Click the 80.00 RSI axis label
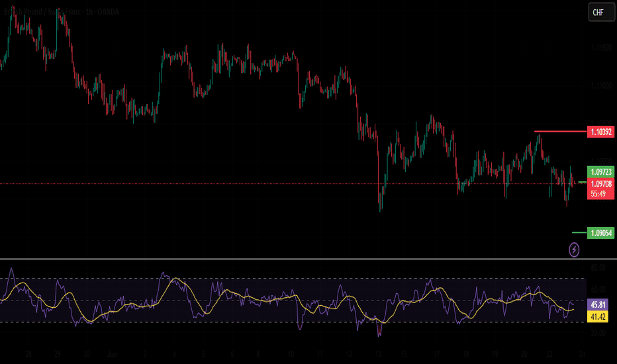 point(598,267)
